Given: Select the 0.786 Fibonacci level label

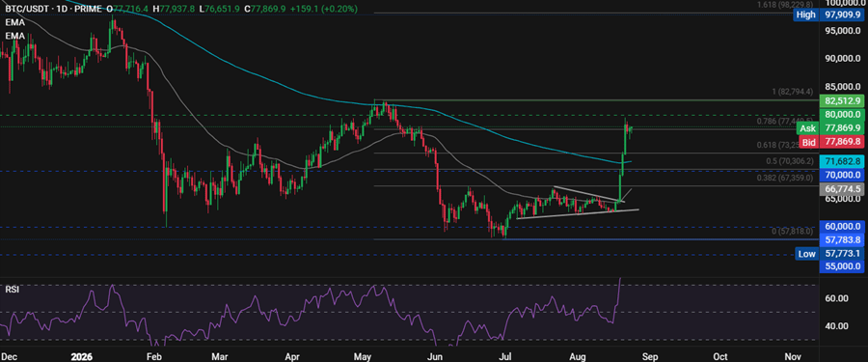Looking at the screenshot, I should (x=785, y=121).
